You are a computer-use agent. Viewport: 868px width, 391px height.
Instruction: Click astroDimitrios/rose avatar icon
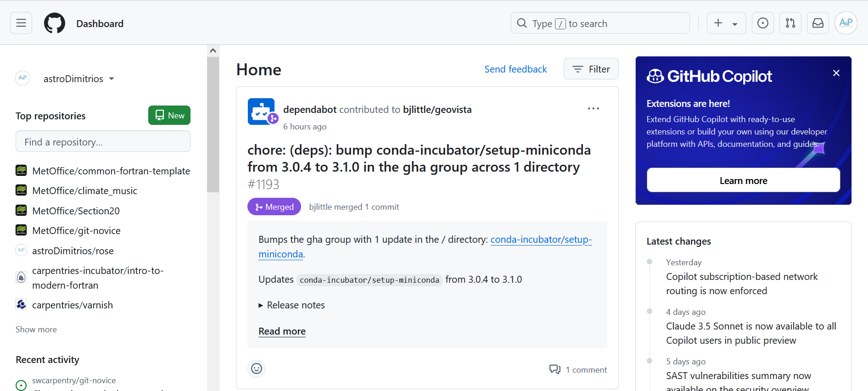click(21, 250)
